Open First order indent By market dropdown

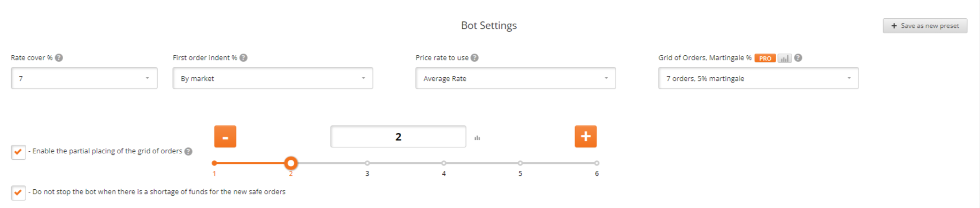click(x=273, y=78)
